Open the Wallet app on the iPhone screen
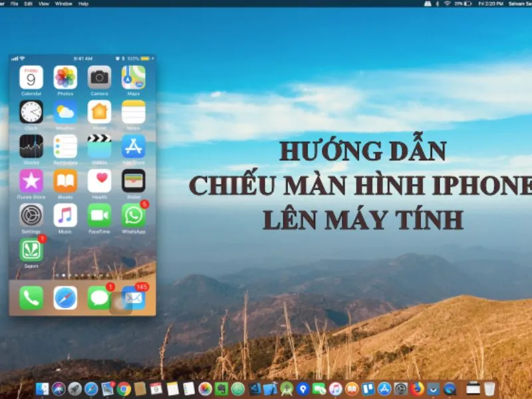 point(134,181)
